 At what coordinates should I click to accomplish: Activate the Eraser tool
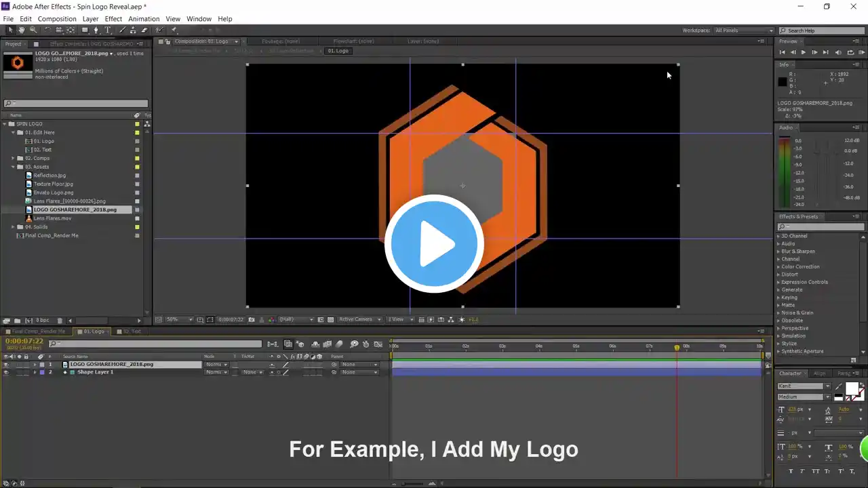(144, 30)
